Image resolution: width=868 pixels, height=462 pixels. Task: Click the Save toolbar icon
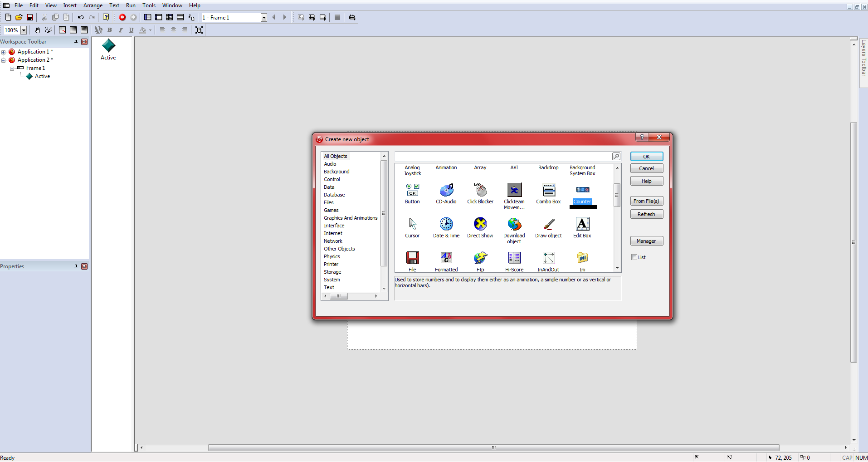30,17
